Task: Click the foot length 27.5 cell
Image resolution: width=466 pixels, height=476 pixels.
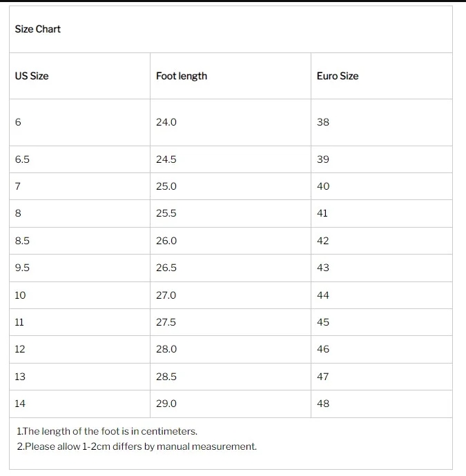Action: [231, 322]
